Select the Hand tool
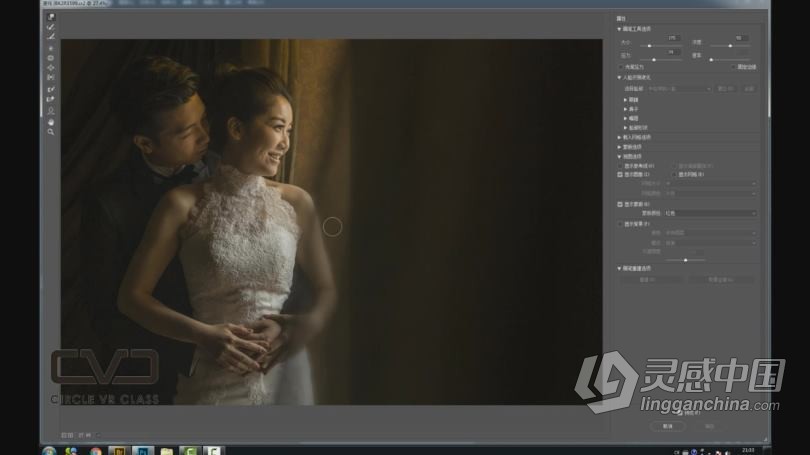Screen dimensions: 810x455 (x=51, y=122)
